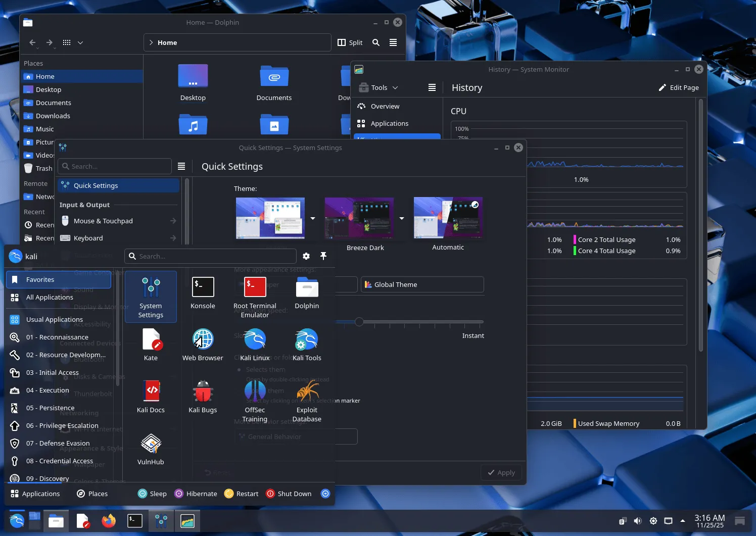Open the Breeze Dark theme variant dropdown
This screenshot has height=536, width=756.
[x=402, y=219]
